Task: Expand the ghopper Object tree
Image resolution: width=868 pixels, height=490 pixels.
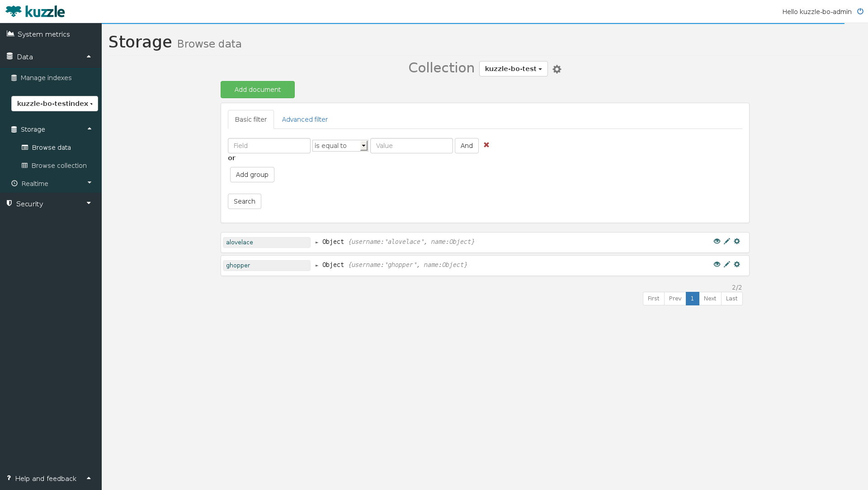Action: [x=317, y=266]
